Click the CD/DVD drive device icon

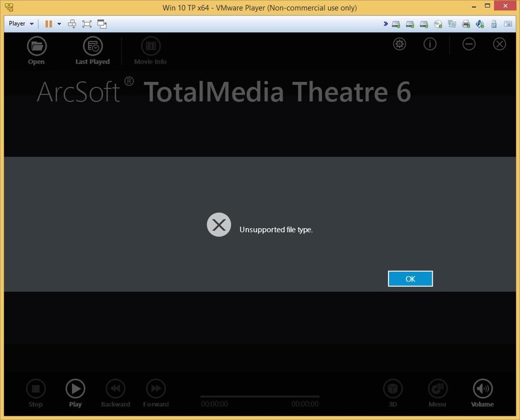pos(438,24)
